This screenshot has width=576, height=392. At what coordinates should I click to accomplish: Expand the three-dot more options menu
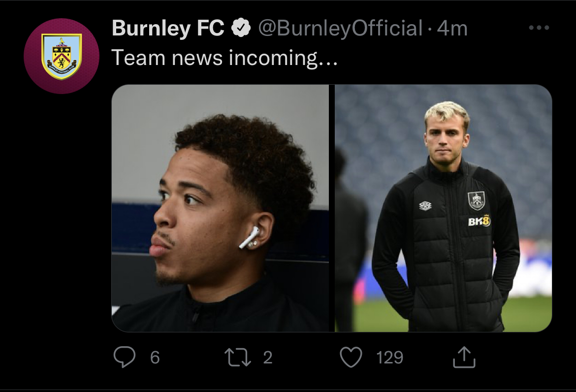538,28
